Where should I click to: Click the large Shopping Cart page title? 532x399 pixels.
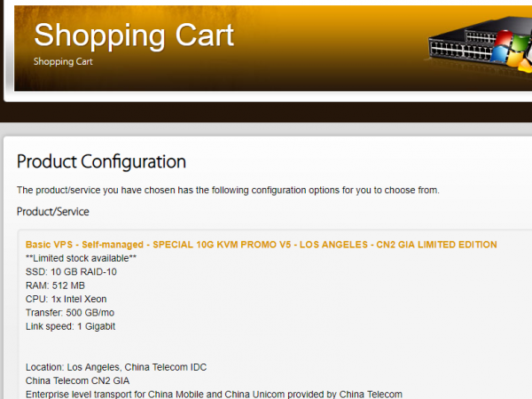coord(134,35)
